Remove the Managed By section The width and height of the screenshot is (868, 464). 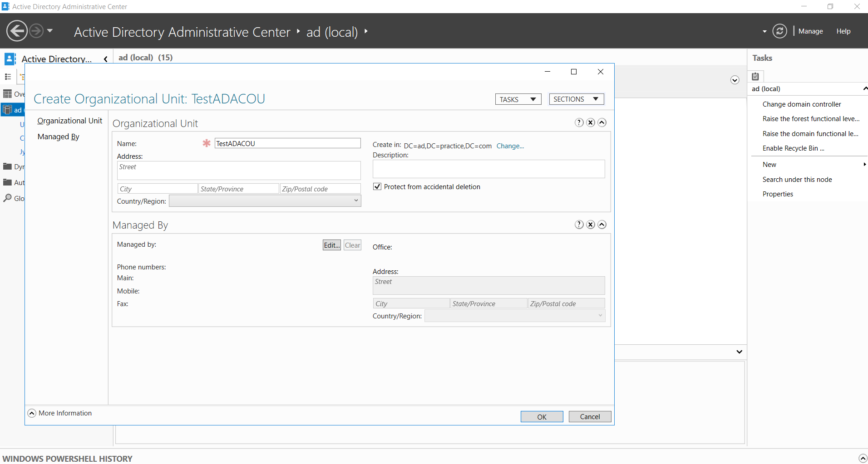pyautogui.click(x=591, y=225)
